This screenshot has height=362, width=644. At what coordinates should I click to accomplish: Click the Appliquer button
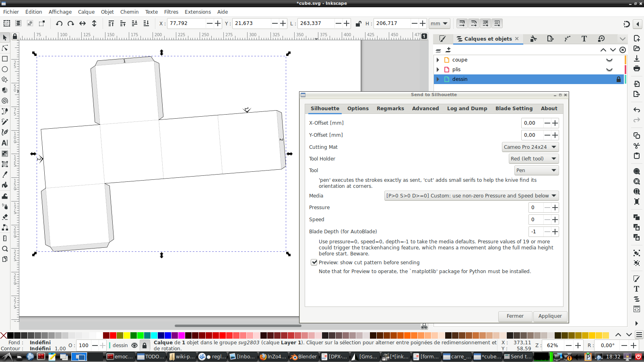point(550,316)
